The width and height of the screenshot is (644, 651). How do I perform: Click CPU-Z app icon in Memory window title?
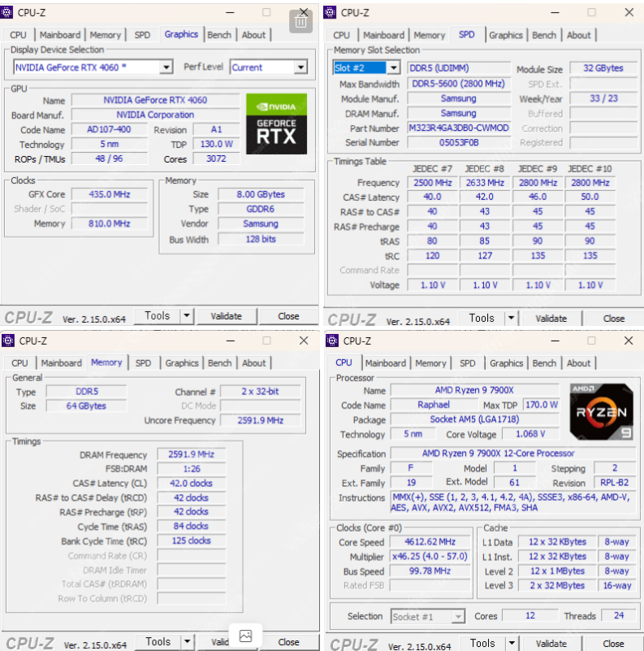[x=7, y=341]
